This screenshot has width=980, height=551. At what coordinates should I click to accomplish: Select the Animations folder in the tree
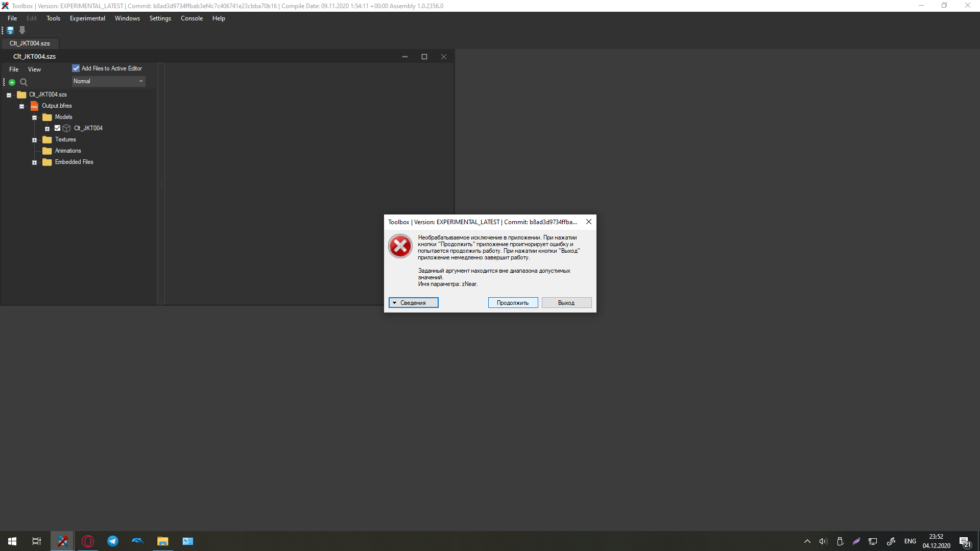(x=67, y=151)
